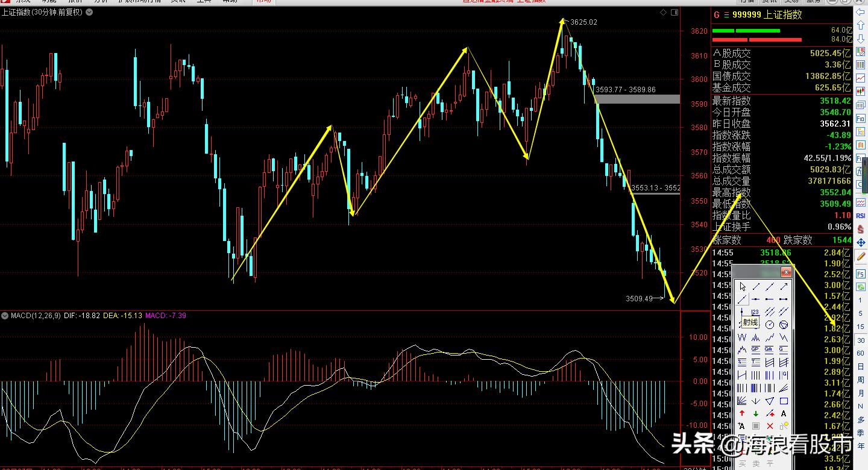Viewport: 868px width, 470px height.
Task: Click the RSI indicator sidebar icon
Action: tap(861, 216)
